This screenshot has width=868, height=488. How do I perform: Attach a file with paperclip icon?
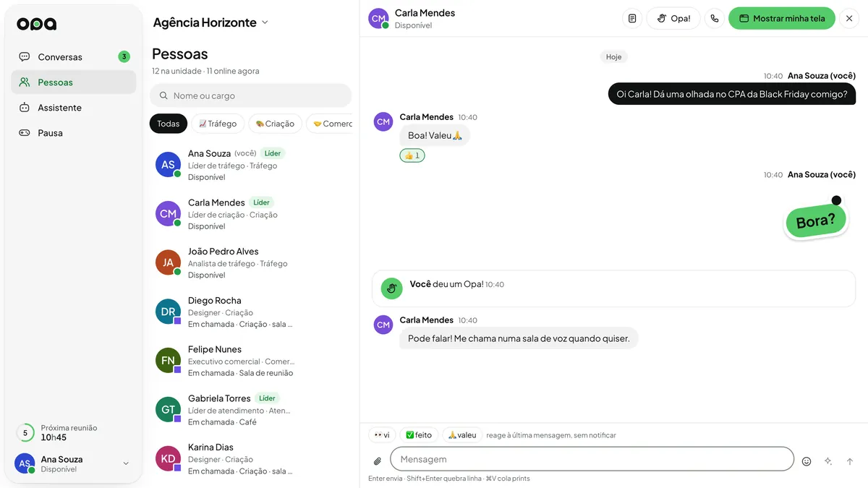pos(377,461)
